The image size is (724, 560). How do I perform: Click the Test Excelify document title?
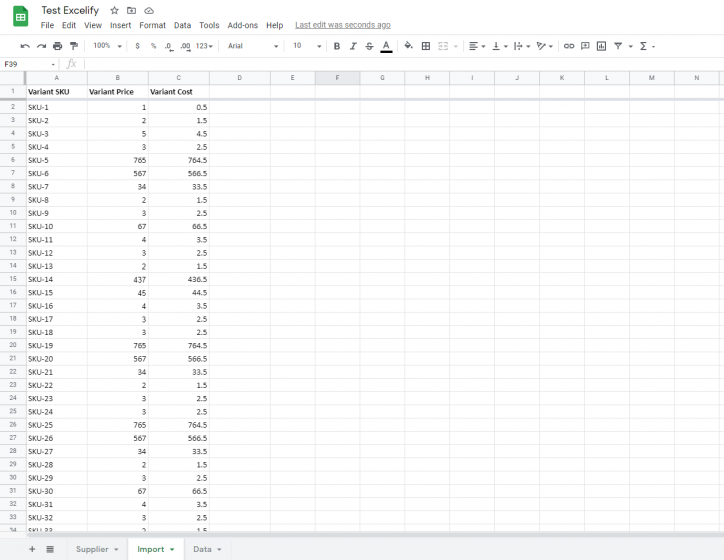70,10
